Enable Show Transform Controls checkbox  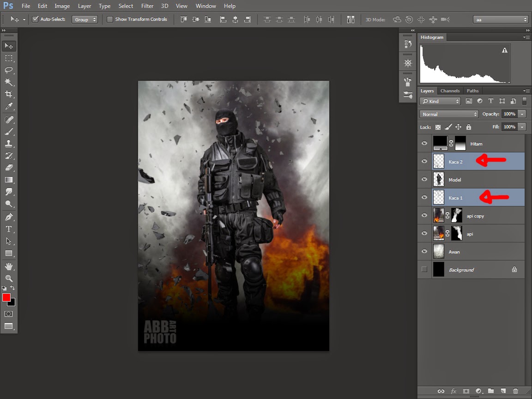pyautogui.click(x=110, y=19)
